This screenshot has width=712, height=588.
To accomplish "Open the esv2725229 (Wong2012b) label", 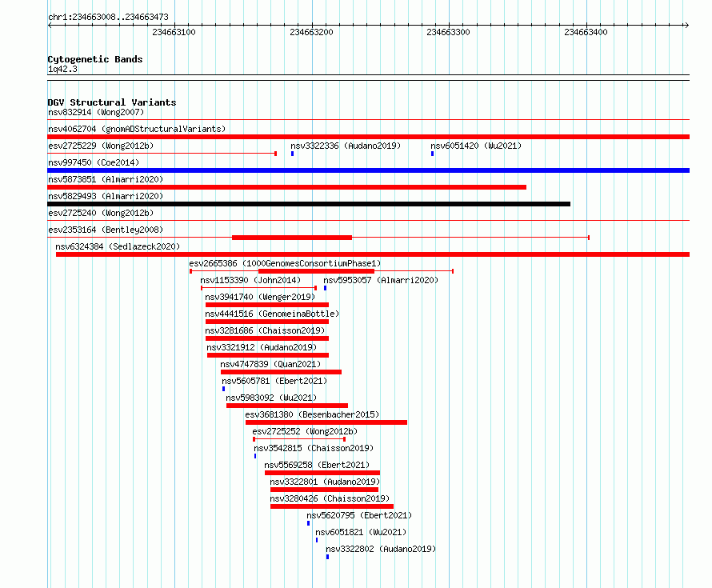I will [x=101, y=146].
